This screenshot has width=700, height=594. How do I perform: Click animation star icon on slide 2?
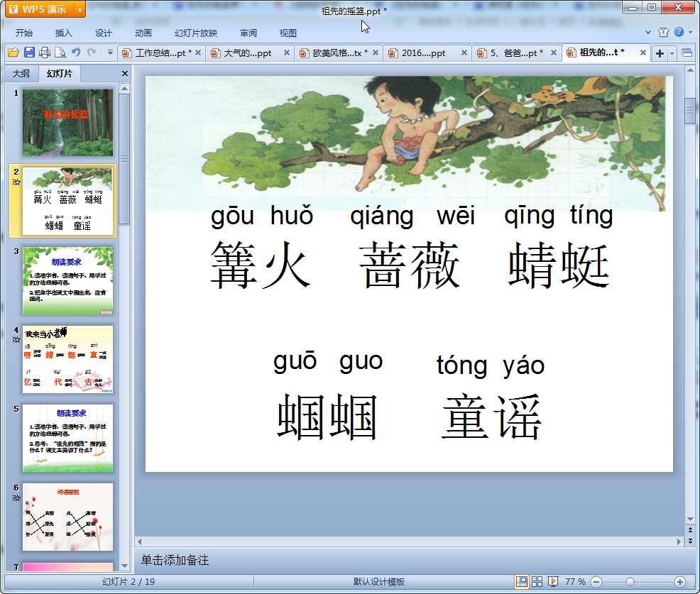tap(16, 182)
